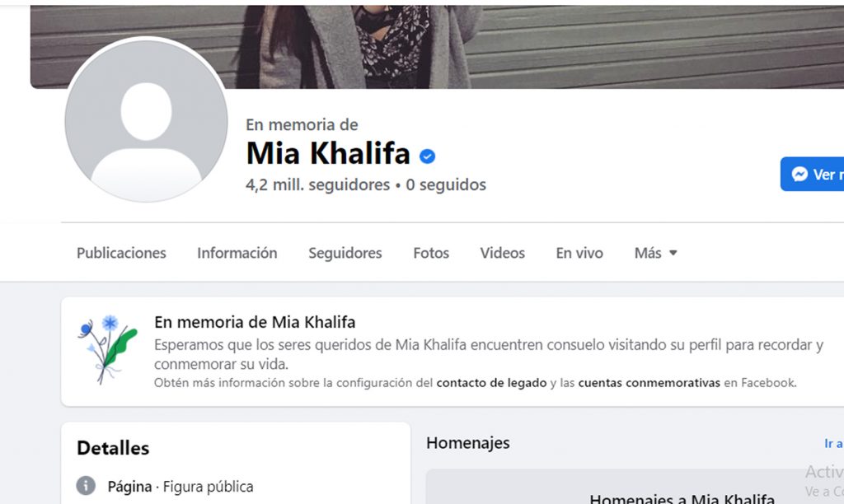This screenshot has width=844, height=504.
Task: Click the Messenger icon on the blue button
Action: coord(799,174)
